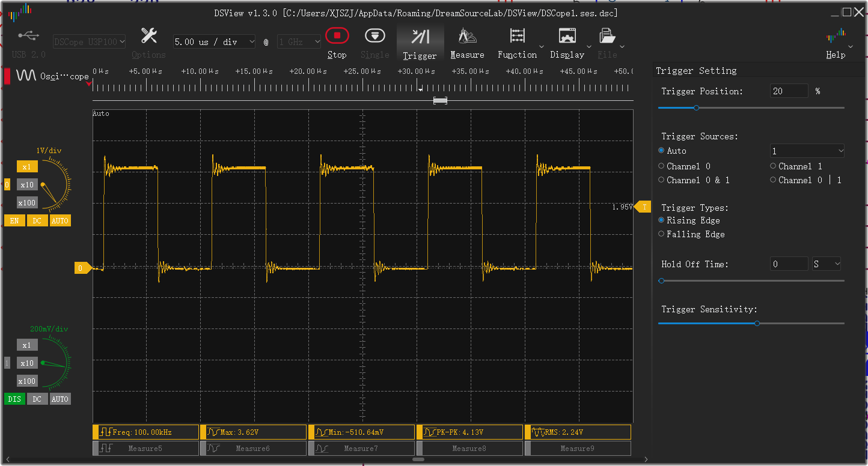Click the Measure5 empty slot
The height and width of the screenshot is (466, 868).
(x=145, y=449)
